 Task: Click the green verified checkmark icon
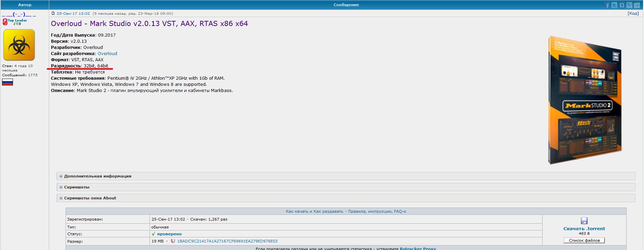(x=153, y=234)
